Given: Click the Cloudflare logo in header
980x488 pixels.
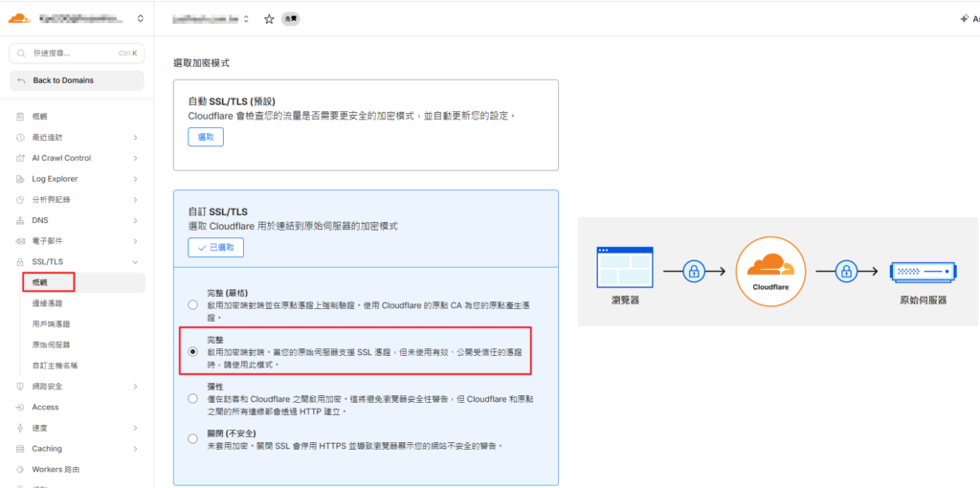Looking at the screenshot, I should 19,18.
